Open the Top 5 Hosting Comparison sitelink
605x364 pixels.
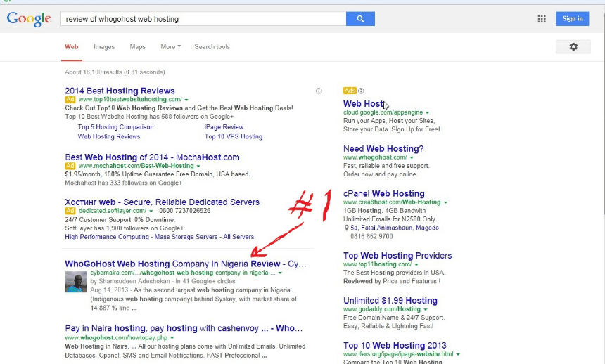[115, 127]
